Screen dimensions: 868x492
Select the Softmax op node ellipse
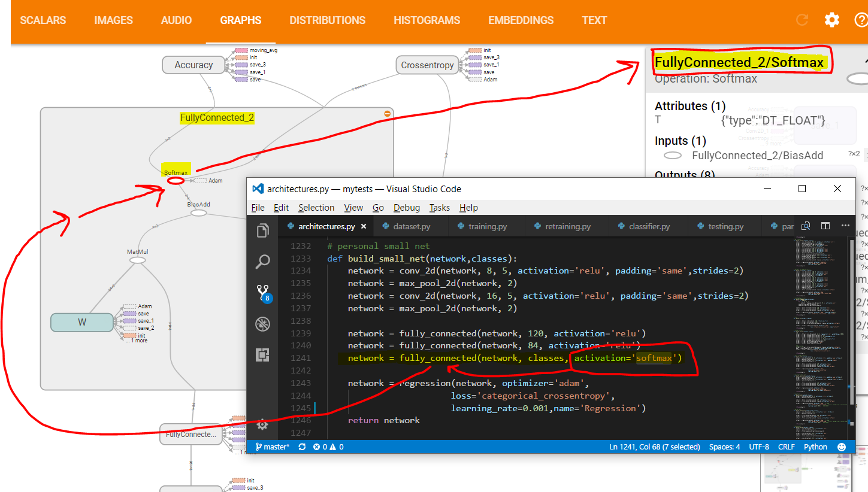176,180
